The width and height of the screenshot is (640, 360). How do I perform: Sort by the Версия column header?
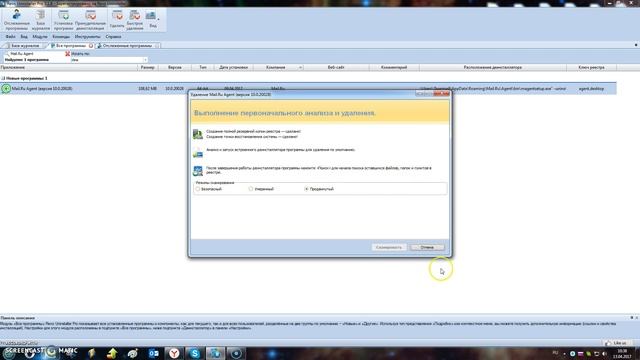(174, 67)
